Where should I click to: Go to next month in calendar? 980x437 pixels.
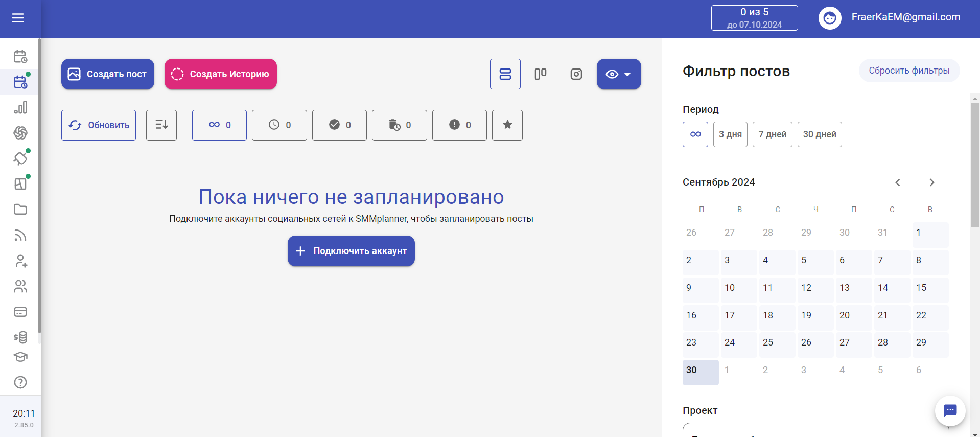tap(932, 182)
